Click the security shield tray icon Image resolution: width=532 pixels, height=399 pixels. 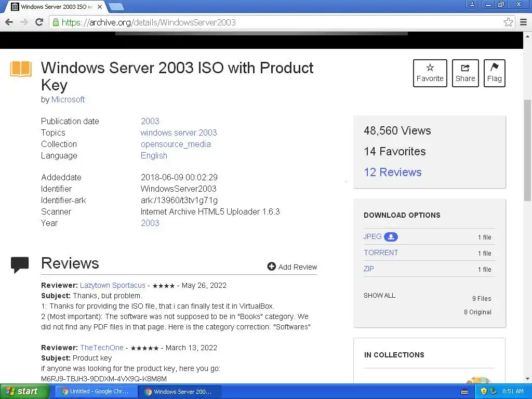pos(484,392)
